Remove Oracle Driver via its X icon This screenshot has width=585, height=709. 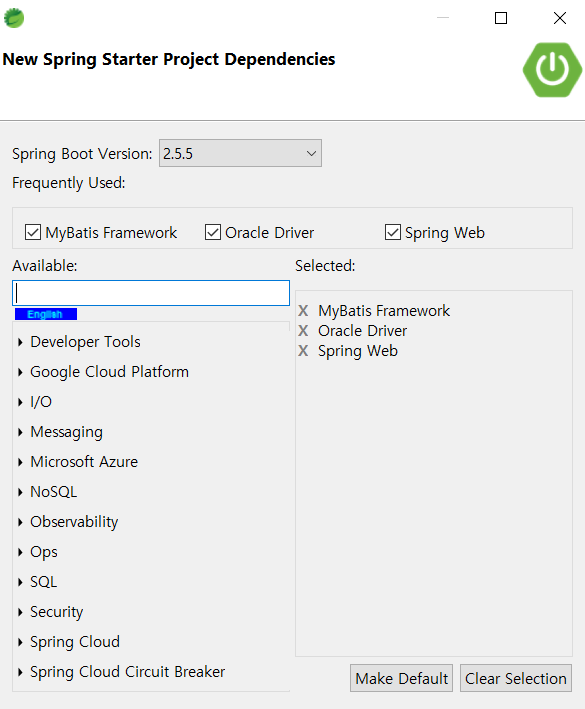click(303, 331)
